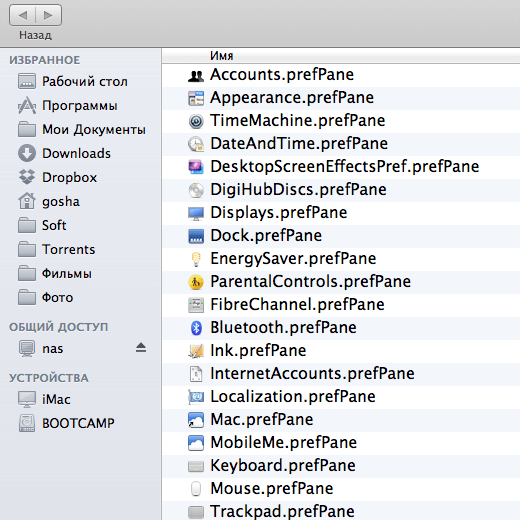Select the Appearance.prefPane file name
Screen dimensions: 520x520
pyautogui.click(x=292, y=98)
